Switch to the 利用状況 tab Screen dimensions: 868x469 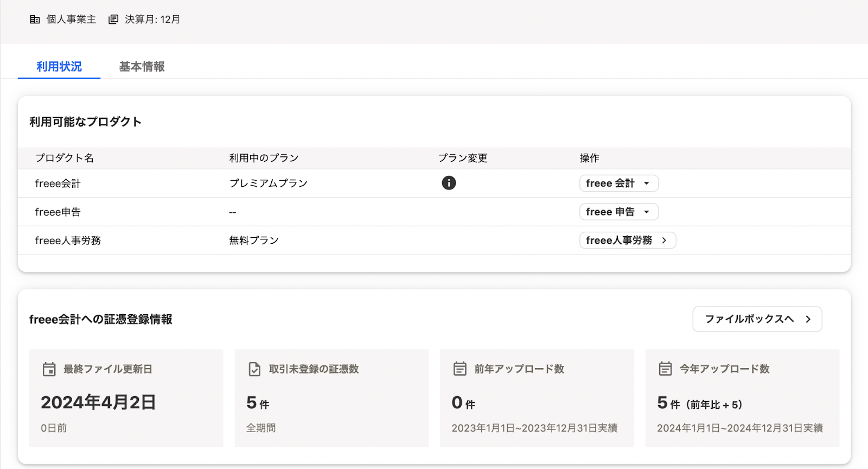59,67
